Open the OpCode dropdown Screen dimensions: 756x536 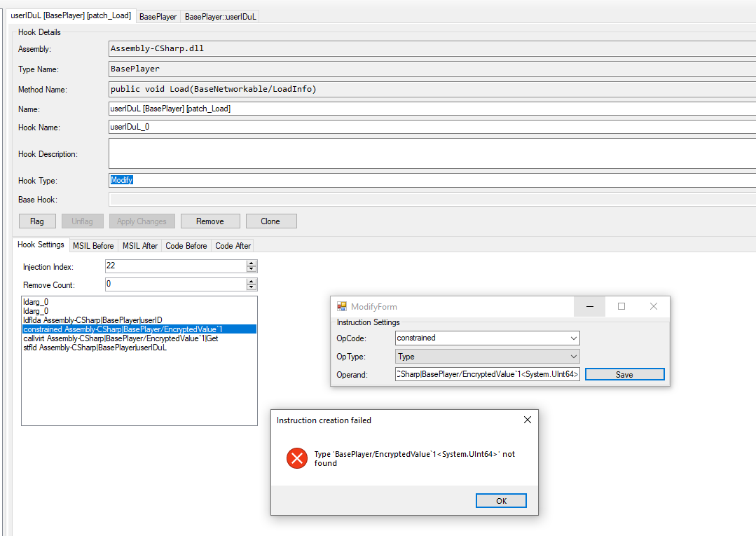574,338
